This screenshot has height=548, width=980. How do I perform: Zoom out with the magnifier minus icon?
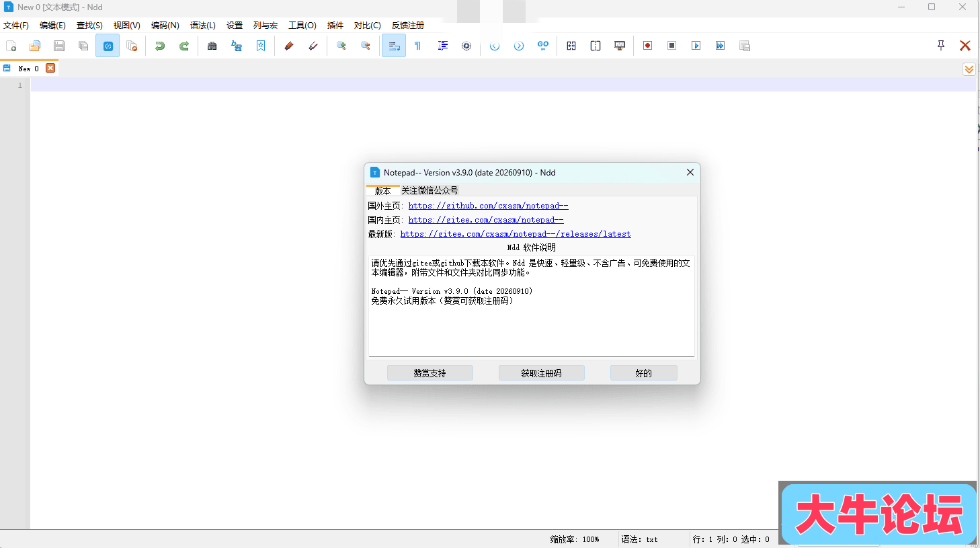click(x=366, y=46)
